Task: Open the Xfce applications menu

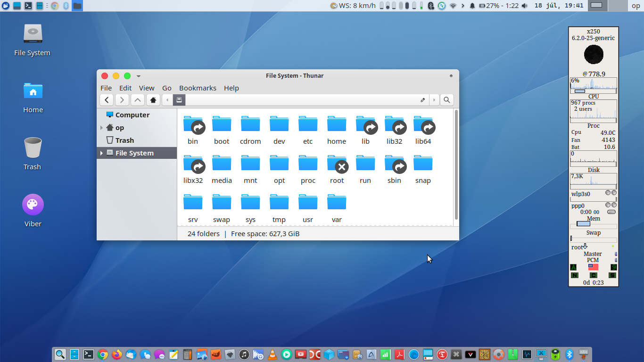Action: [5, 6]
